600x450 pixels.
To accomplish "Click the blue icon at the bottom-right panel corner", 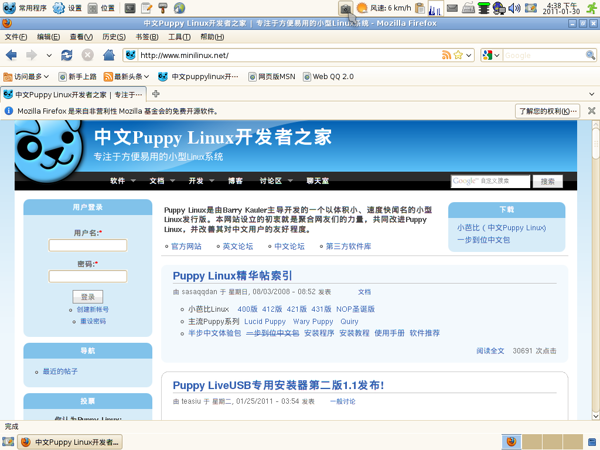I will (592, 442).
